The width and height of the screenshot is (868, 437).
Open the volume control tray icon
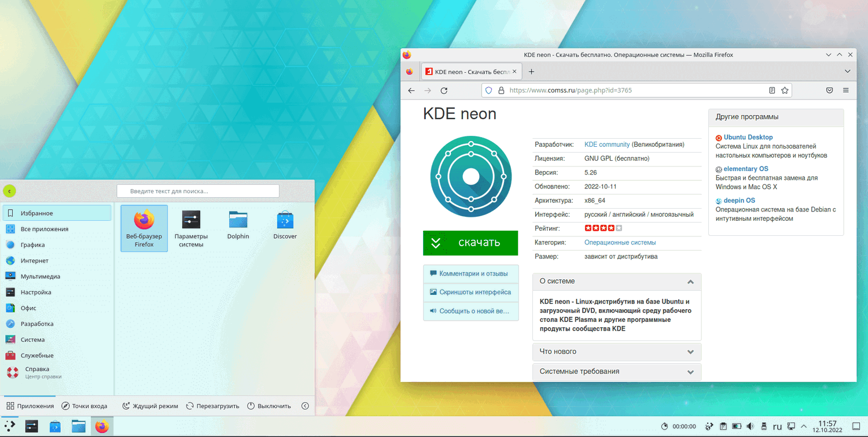pyautogui.click(x=751, y=427)
